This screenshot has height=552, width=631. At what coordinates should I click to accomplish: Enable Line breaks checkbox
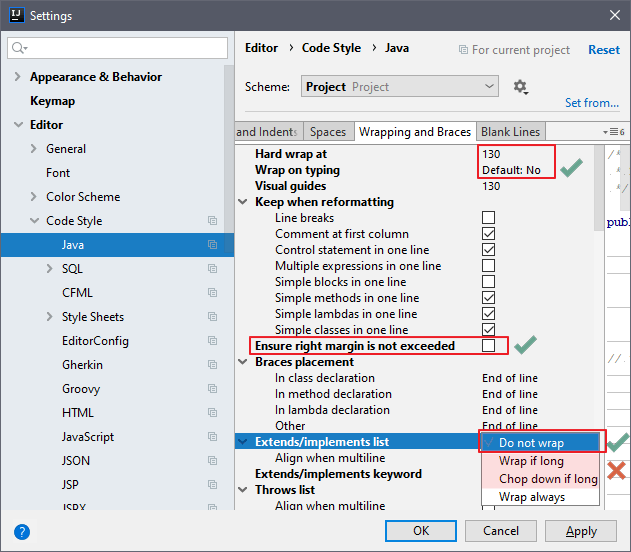489,218
